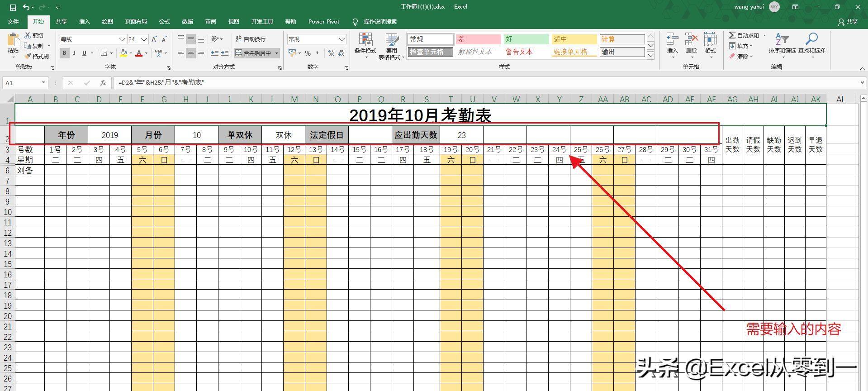Toggle vertical middle alignment
The height and width of the screenshot is (391, 868).
pos(191,39)
